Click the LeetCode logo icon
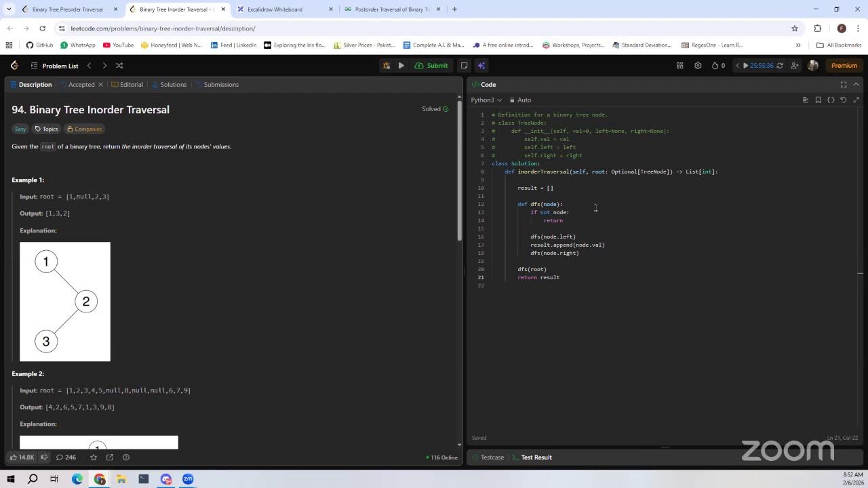 click(14, 66)
